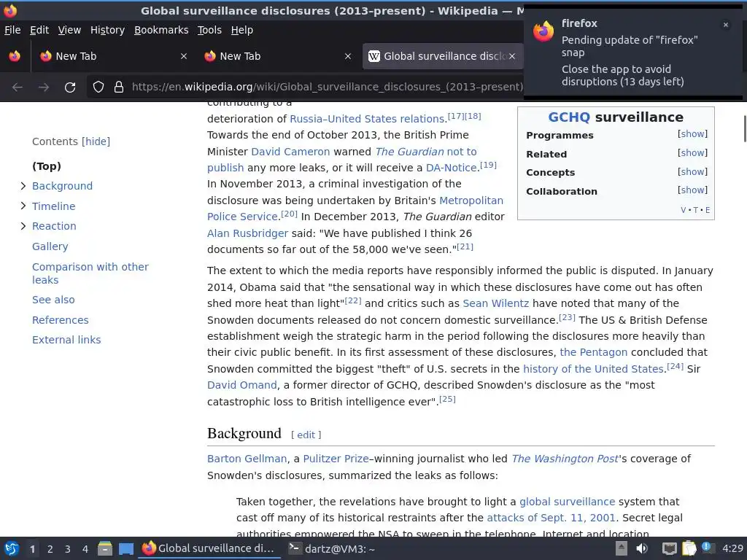Jump to Comparison with other leaks
Screen dimensions: 747x560
[90, 273]
